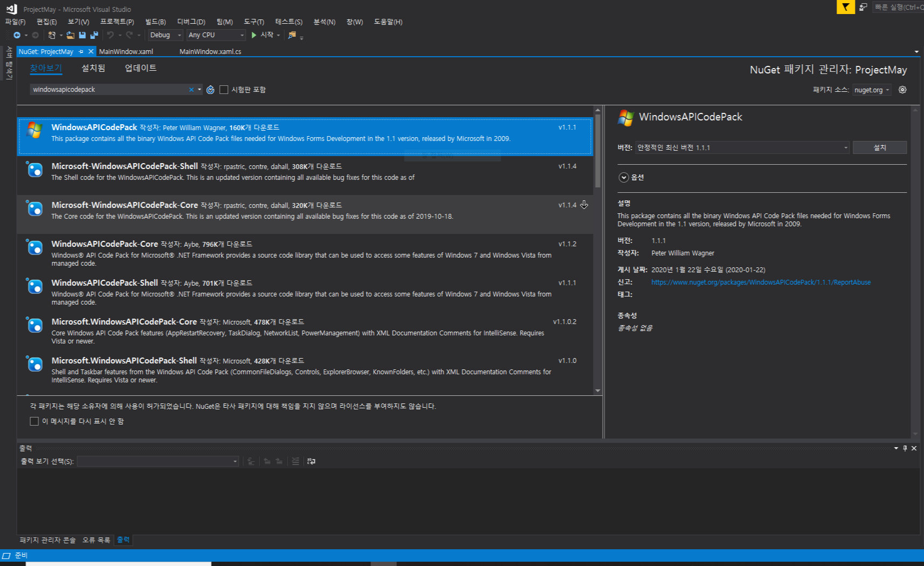
Task: Click the package list scroll-down arrow
Action: [x=597, y=390]
